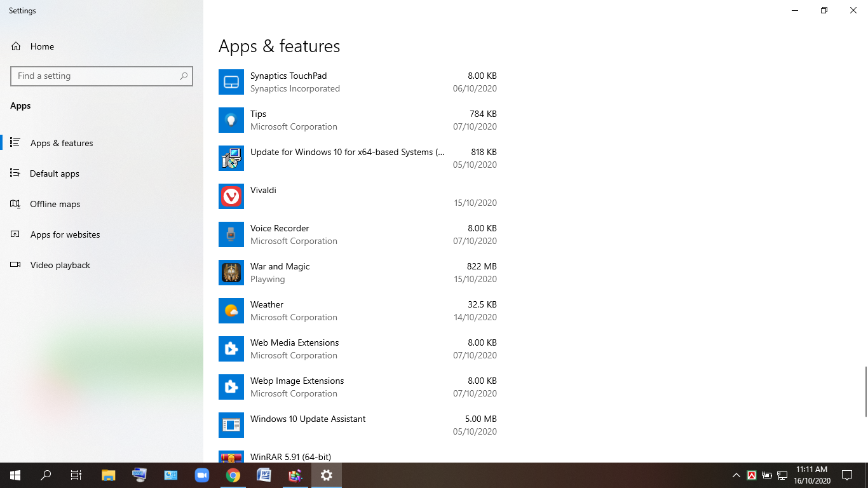868x488 pixels.
Task: Click the 5.00 MB size value
Action: [x=481, y=419]
